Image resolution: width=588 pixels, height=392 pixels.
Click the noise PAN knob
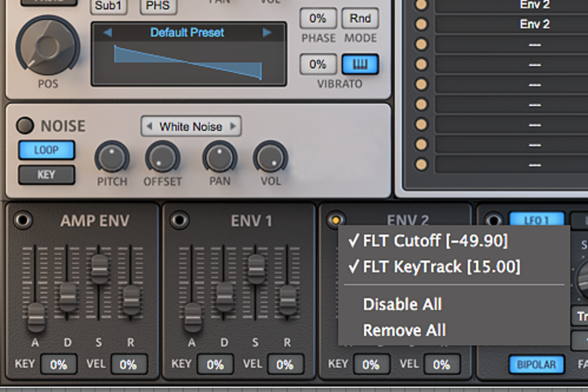(x=220, y=157)
